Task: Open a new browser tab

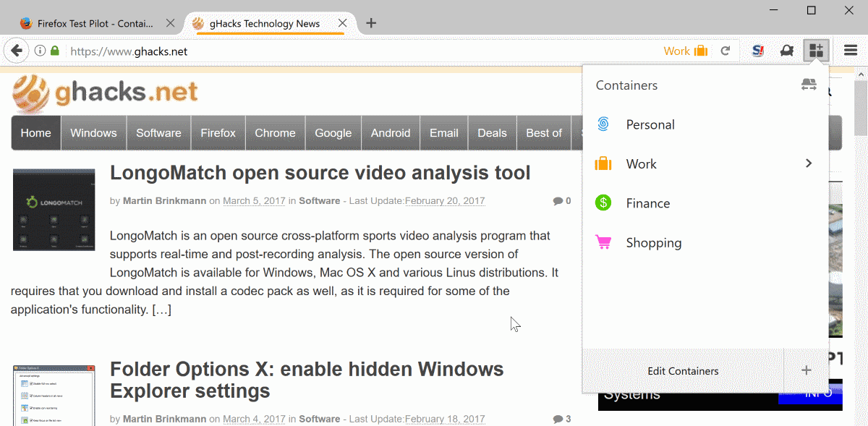Action: coord(371,23)
